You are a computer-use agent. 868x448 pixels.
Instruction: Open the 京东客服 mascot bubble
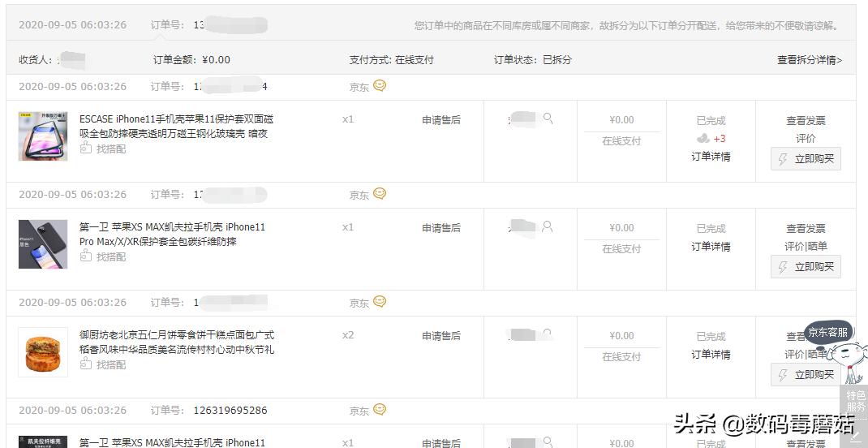[x=828, y=332]
